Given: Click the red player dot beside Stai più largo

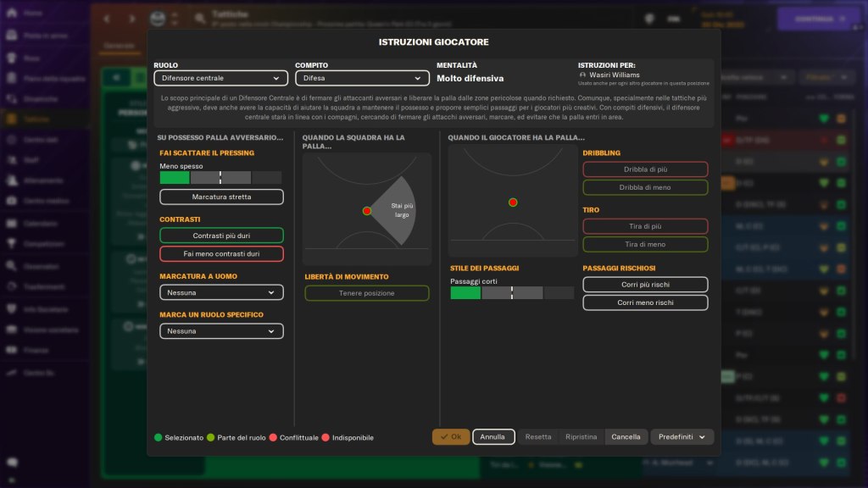Looking at the screenshot, I should [x=367, y=211].
